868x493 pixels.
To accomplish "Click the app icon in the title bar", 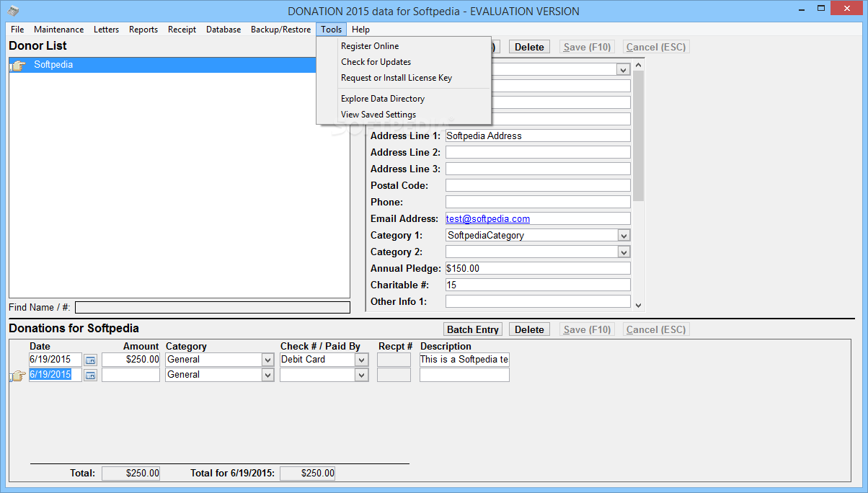I will [x=12, y=11].
